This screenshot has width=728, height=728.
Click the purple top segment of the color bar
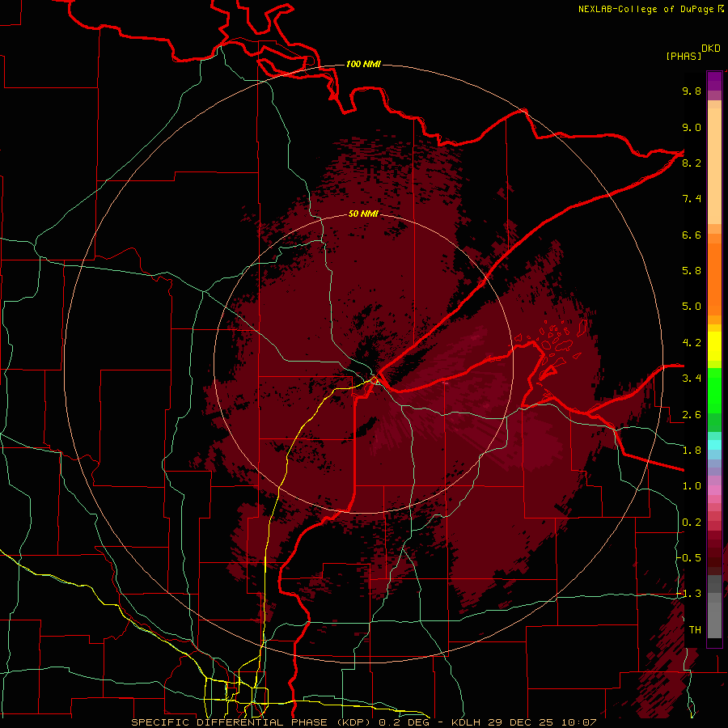[714, 81]
